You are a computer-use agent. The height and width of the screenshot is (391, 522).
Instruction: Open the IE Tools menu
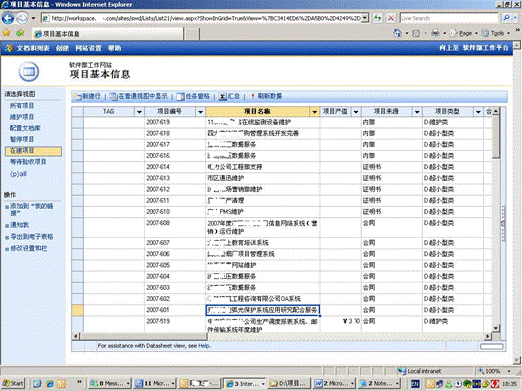(x=496, y=33)
